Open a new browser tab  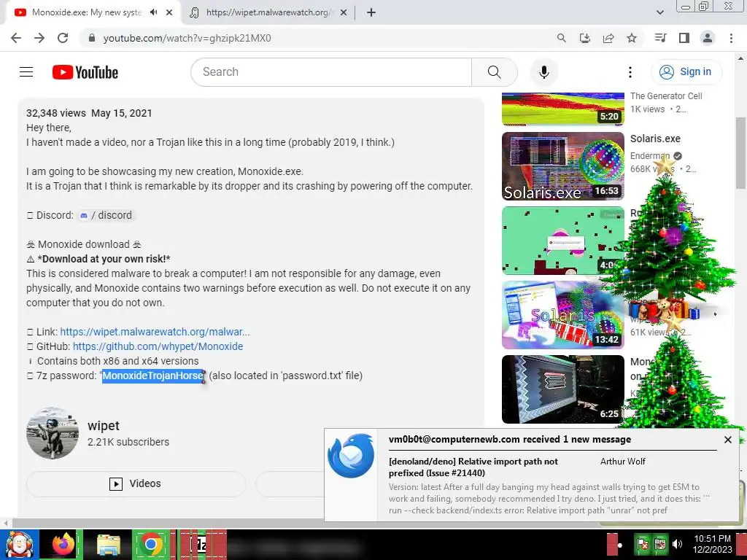point(371,12)
